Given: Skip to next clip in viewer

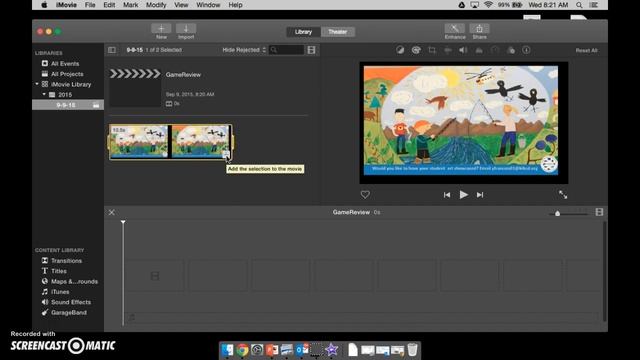Looking at the screenshot, I should point(480,195).
